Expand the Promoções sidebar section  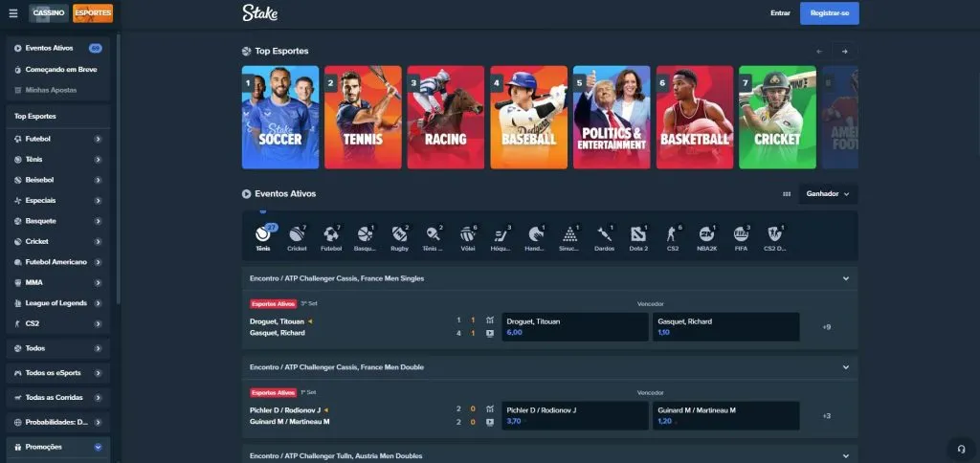click(x=98, y=447)
